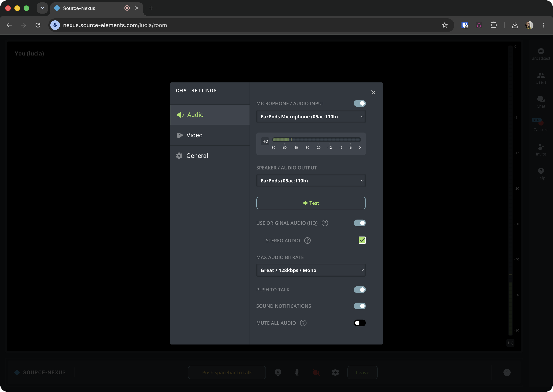Click the Bitwarden extension icon

point(464,25)
